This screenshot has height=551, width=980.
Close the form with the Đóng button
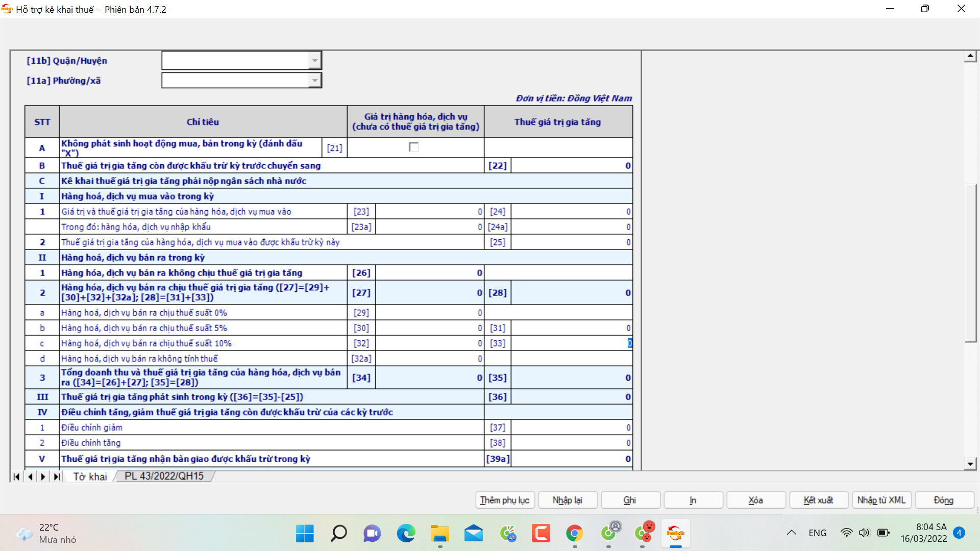coord(944,500)
